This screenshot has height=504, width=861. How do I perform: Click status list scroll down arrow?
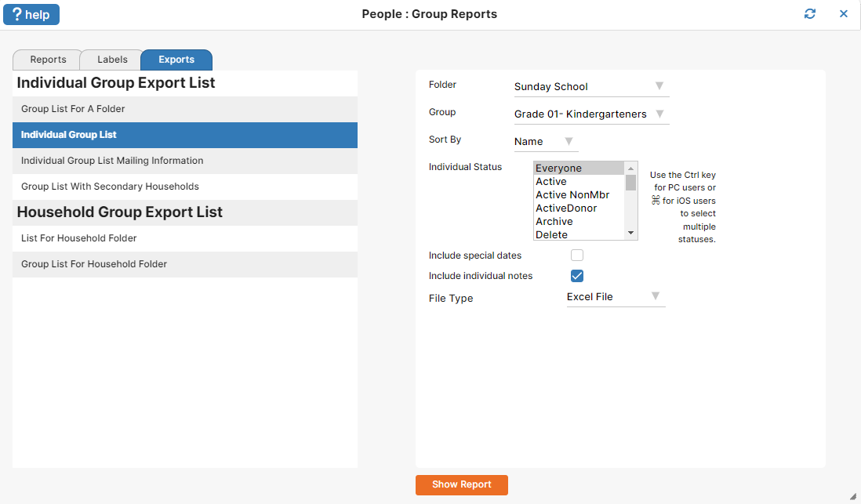(630, 233)
